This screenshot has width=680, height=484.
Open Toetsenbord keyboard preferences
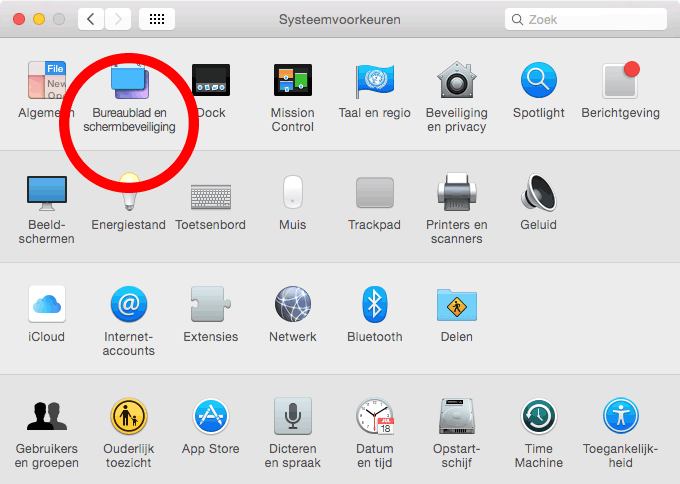click(x=211, y=193)
